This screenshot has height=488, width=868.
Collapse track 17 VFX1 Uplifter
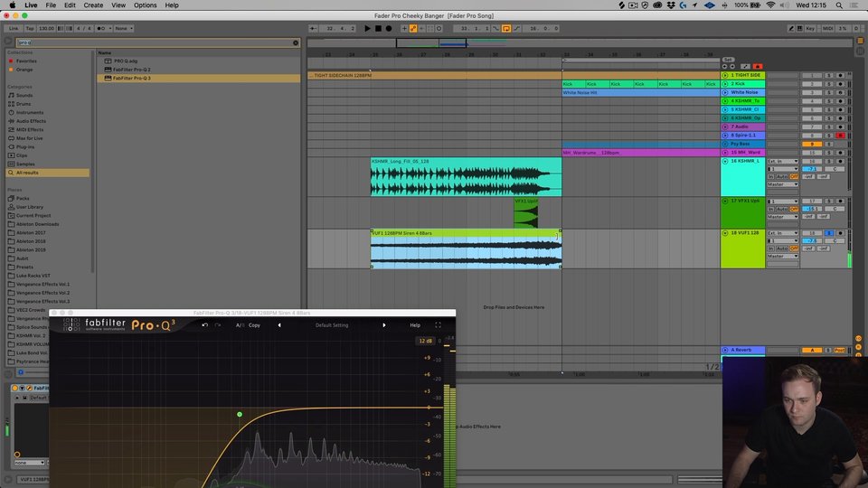(x=725, y=201)
